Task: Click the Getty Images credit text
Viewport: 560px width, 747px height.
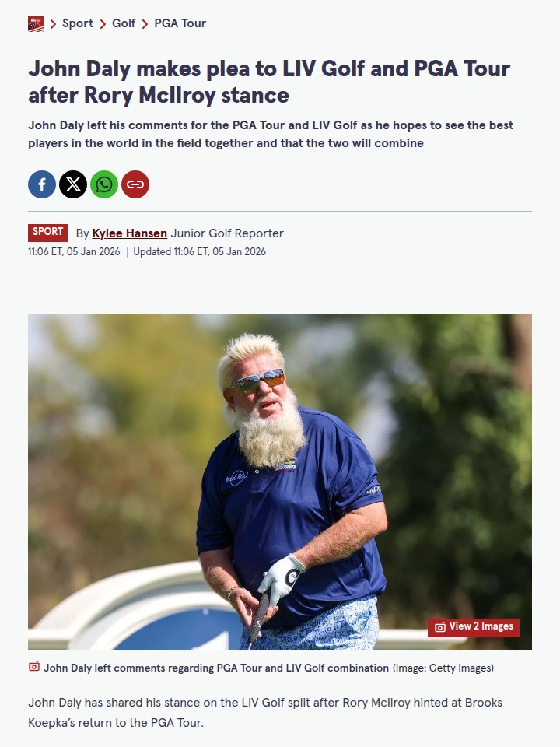Action: click(443, 668)
